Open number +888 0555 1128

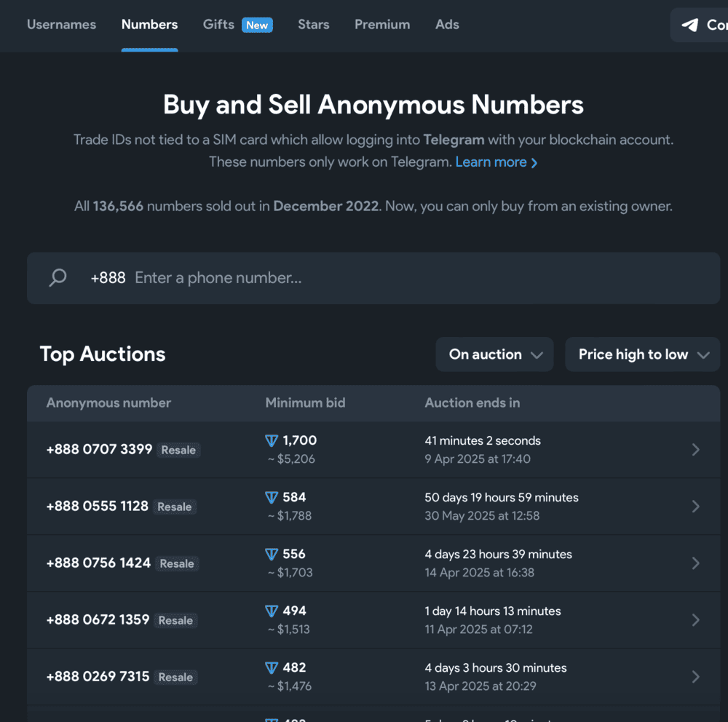pos(97,506)
